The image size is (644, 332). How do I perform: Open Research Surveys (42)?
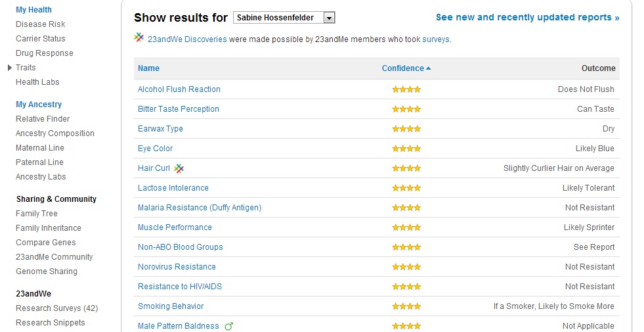57,308
